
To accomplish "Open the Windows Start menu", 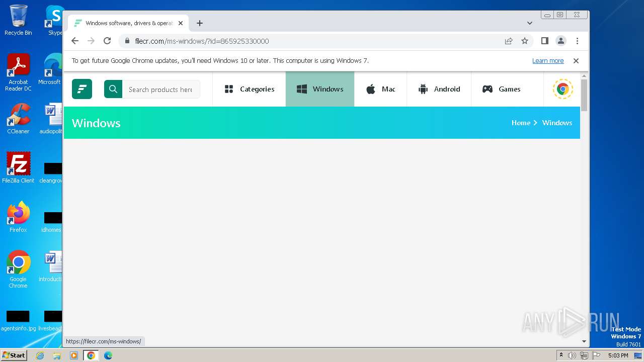I will (x=14, y=355).
